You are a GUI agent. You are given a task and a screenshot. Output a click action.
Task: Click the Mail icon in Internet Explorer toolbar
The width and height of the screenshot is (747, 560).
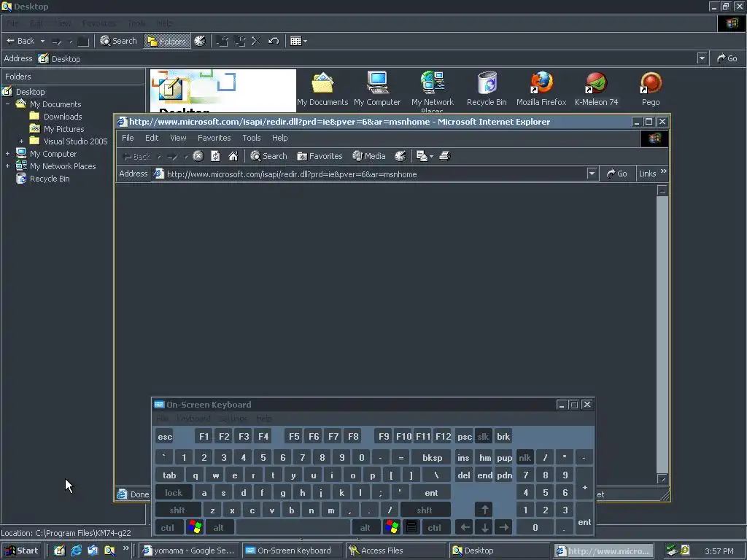coord(422,156)
